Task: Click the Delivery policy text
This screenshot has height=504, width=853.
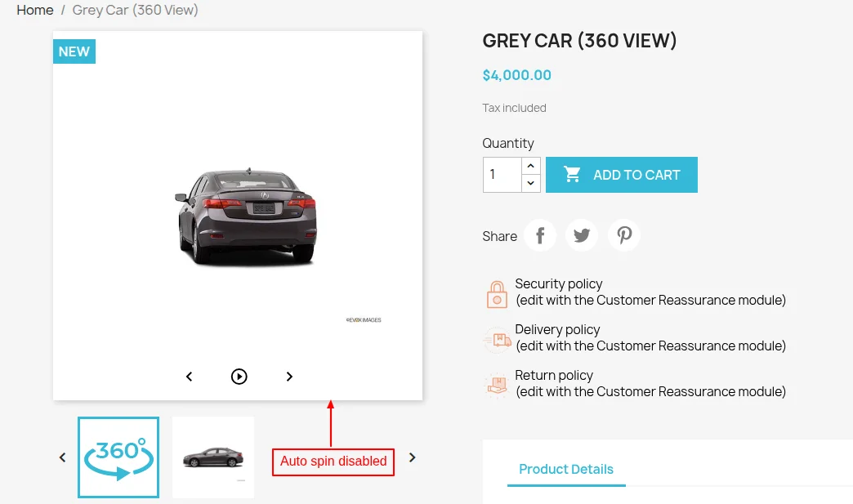Action: coord(650,337)
